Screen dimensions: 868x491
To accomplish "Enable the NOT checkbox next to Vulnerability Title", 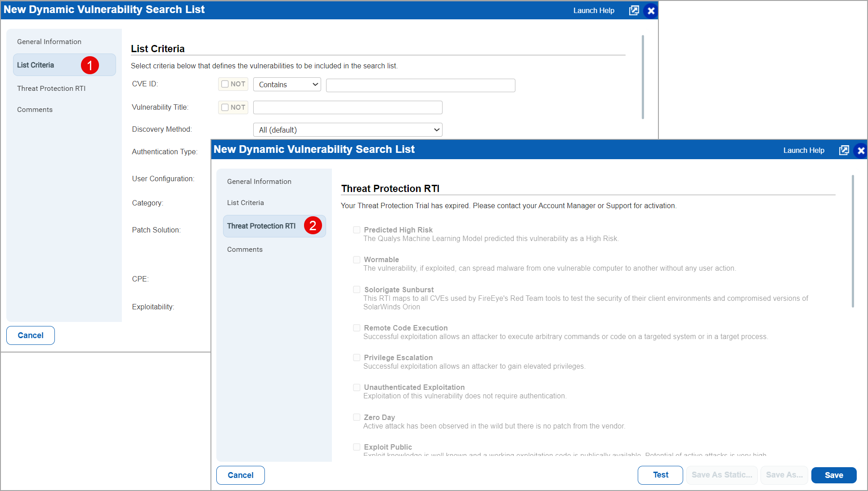I will pos(225,107).
